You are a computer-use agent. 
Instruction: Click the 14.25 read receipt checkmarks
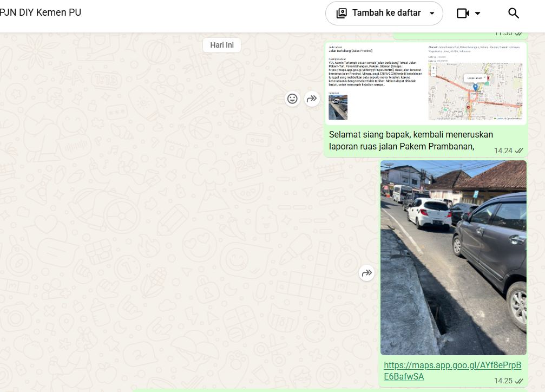pos(519,381)
